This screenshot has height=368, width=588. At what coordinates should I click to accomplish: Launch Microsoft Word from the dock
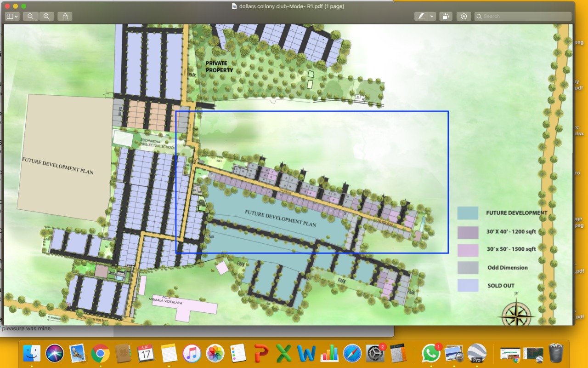pos(306,353)
